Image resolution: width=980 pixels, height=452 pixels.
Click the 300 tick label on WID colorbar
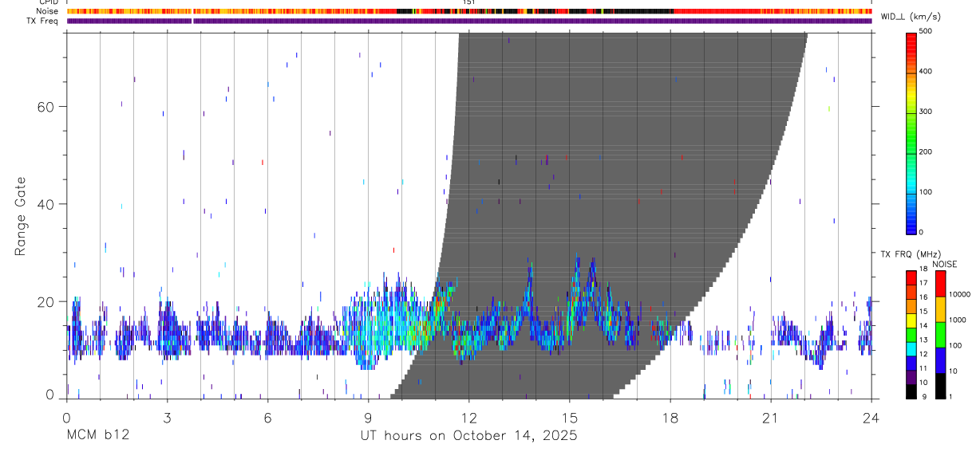point(927,112)
